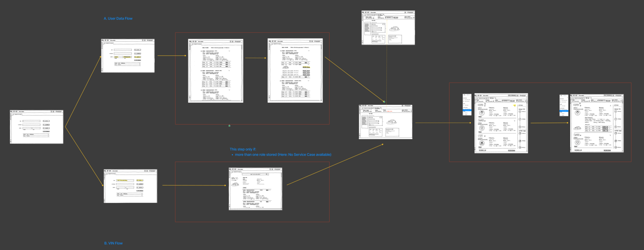Expand the first entry chevron in the first results-list wireframe

point(229,51)
